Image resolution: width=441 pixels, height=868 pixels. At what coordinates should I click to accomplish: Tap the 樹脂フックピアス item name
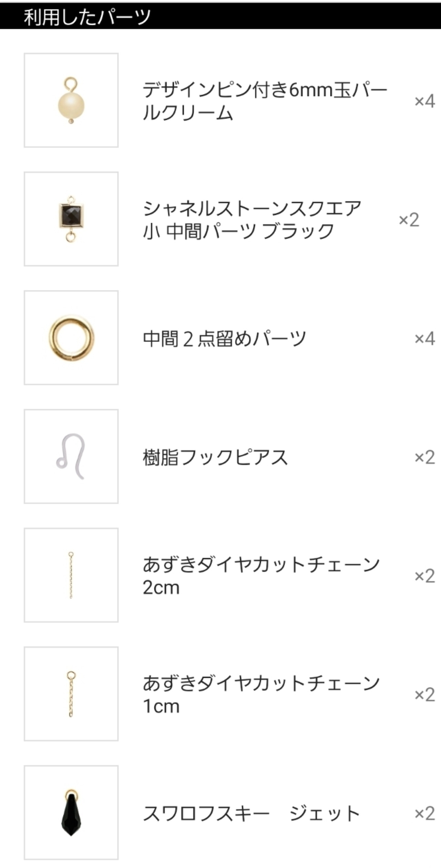[x=215, y=457]
